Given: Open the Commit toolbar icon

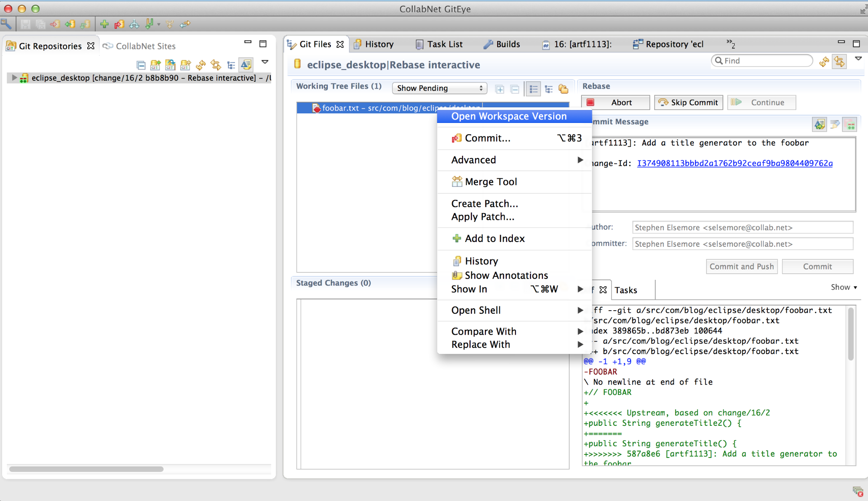Looking at the screenshot, I should (119, 24).
